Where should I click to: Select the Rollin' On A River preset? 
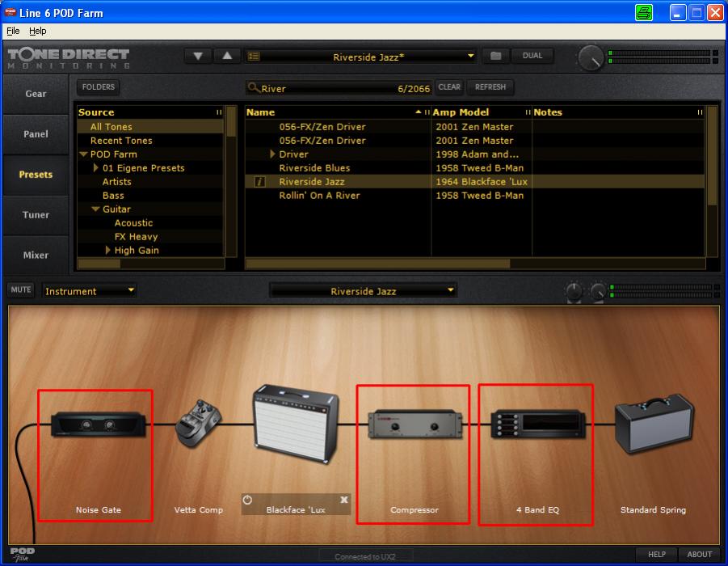[474, 195]
